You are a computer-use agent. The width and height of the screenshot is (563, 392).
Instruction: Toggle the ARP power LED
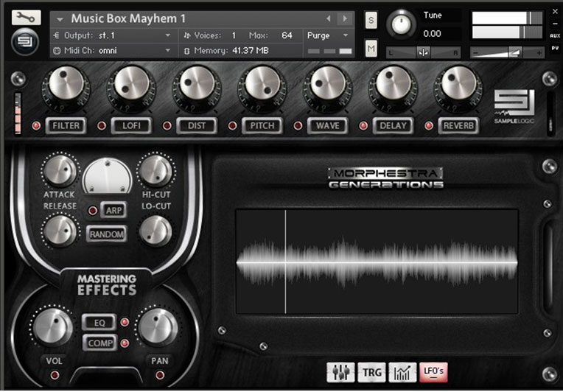[92, 211]
